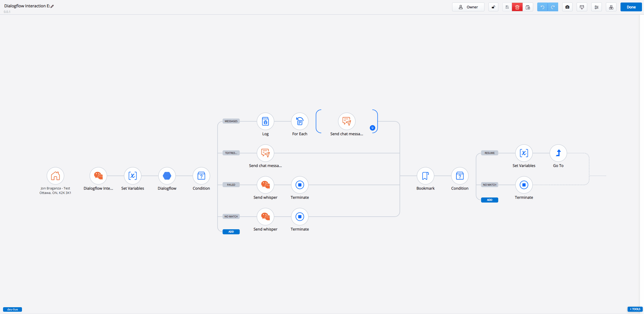
Task: Select Send whisper on FAILED branch
Action: coord(265,185)
